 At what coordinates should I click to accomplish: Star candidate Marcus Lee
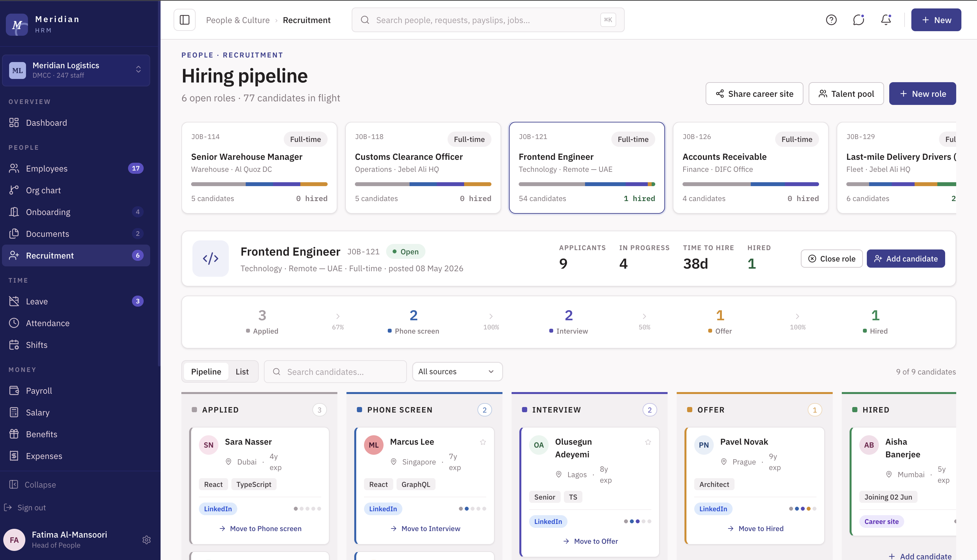pyautogui.click(x=483, y=442)
